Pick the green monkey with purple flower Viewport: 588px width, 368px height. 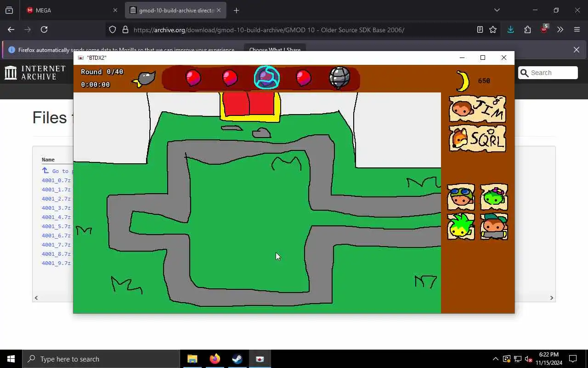tap(494, 197)
